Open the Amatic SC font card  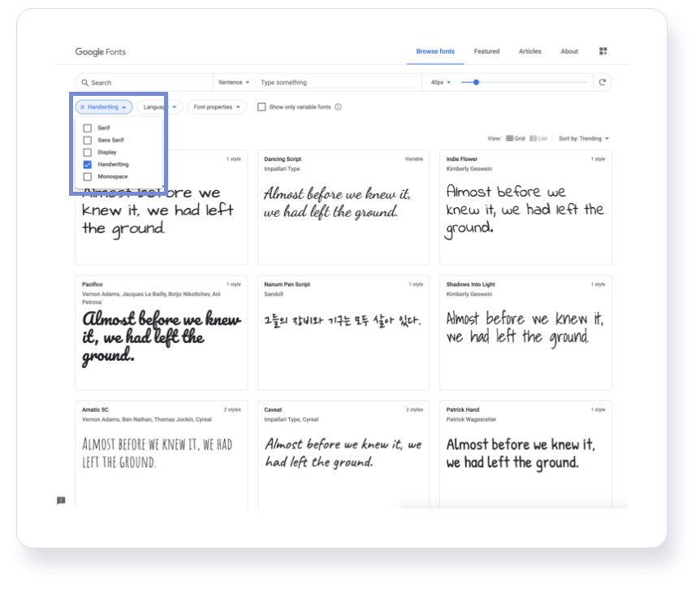tap(162, 455)
